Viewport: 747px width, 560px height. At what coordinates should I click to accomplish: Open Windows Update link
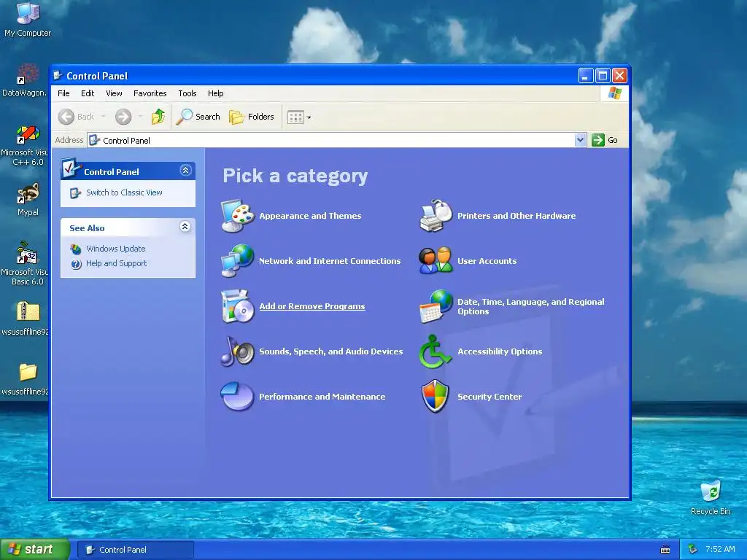pos(116,249)
